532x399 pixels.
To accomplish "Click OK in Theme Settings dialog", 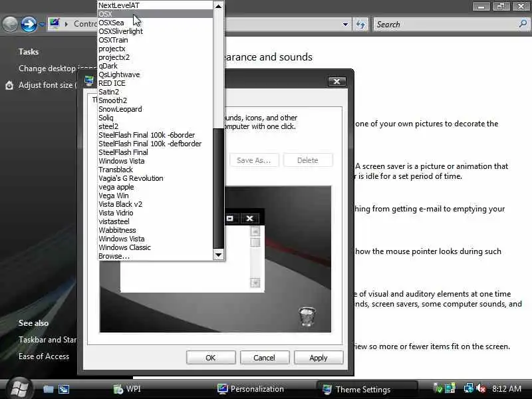I will point(211,358).
